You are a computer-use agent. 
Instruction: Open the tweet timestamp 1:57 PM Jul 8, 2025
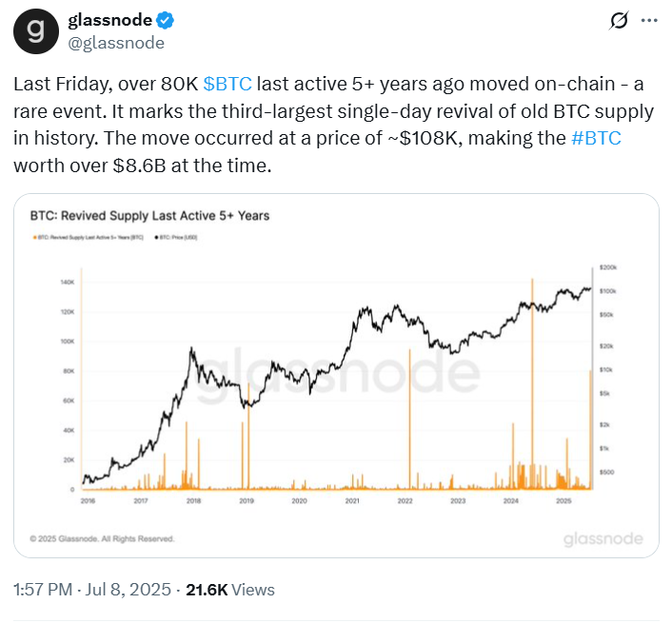[92, 590]
